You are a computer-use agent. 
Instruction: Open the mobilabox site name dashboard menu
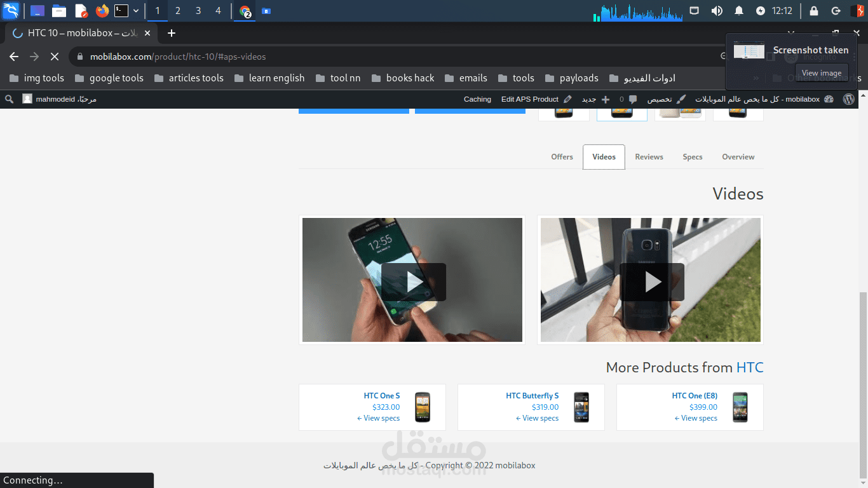point(764,99)
